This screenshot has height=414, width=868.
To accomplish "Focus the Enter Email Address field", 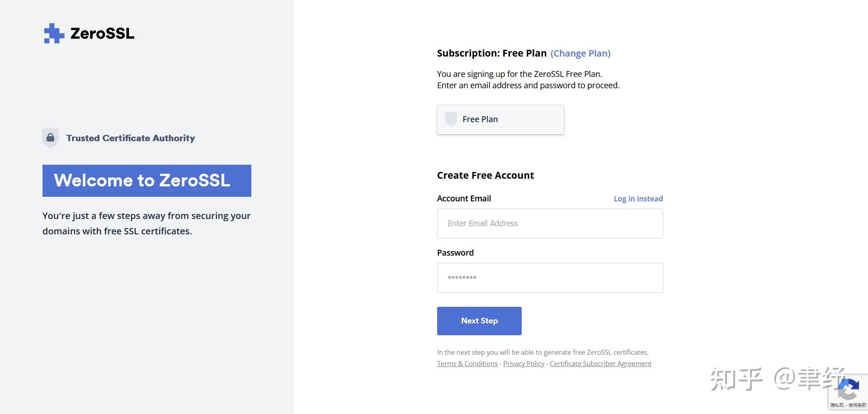I will (550, 224).
